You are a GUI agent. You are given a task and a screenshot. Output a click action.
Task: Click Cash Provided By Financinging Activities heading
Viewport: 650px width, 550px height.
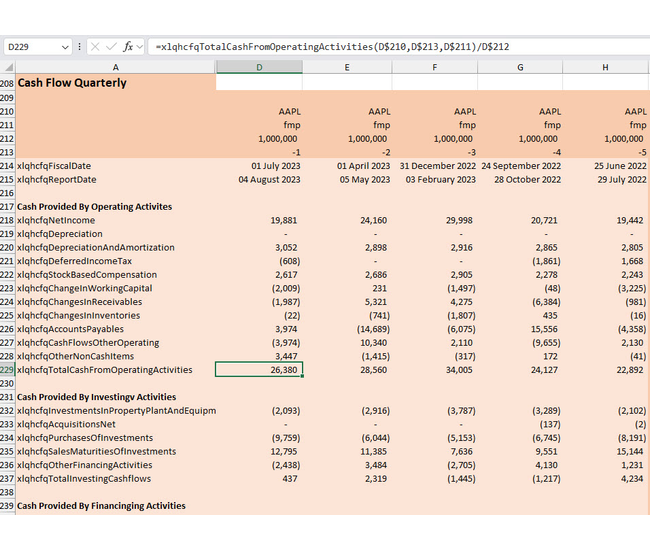point(116,506)
